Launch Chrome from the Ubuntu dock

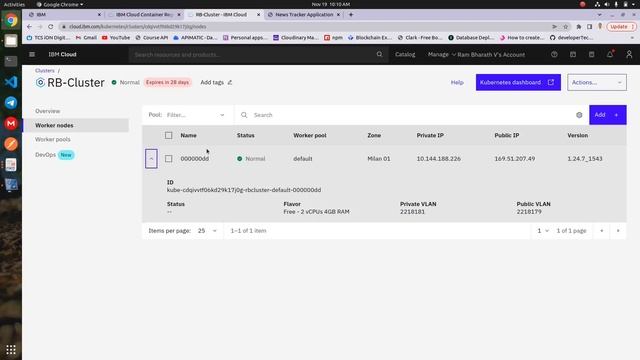11,20
